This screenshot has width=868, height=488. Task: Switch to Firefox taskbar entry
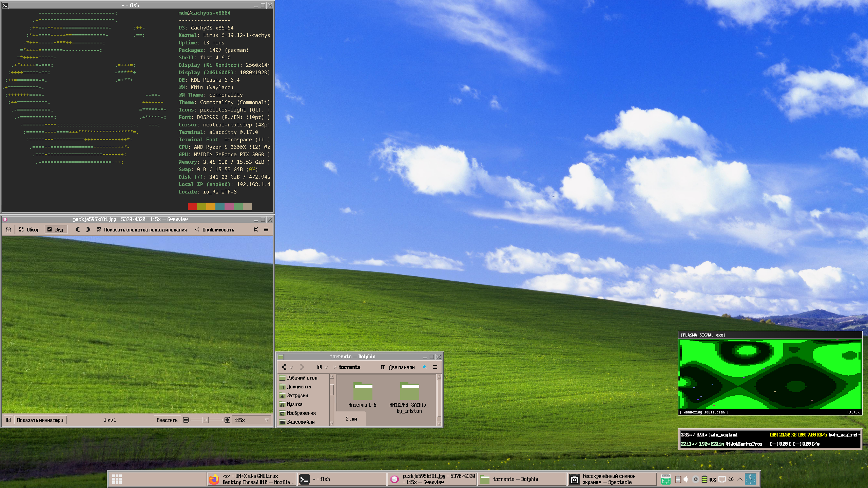[251, 479]
